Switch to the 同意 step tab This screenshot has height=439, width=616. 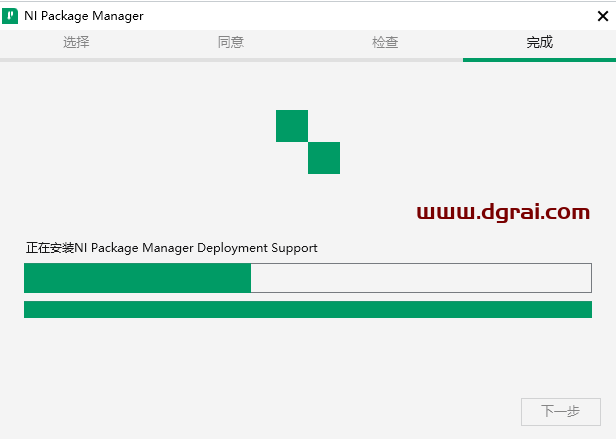(231, 42)
